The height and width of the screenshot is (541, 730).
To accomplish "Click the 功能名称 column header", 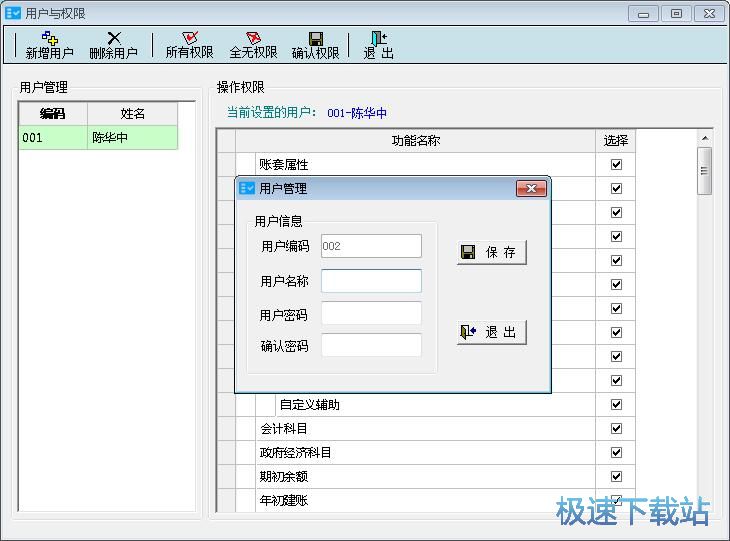I will pyautogui.click(x=415, y=141).
